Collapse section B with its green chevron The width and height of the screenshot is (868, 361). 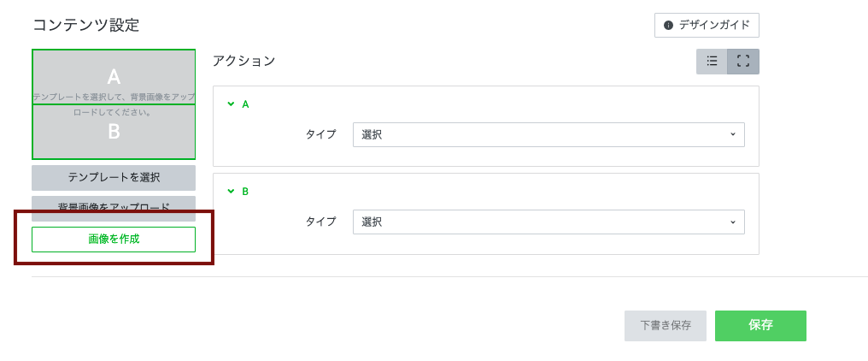[231, 192]
